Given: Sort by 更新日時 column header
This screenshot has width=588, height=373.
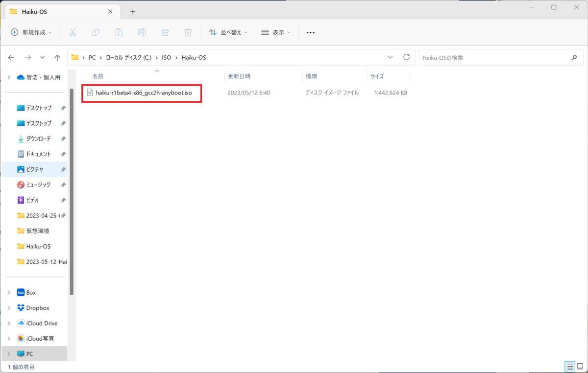Looking at the screenshot, I should pos(239,76).
